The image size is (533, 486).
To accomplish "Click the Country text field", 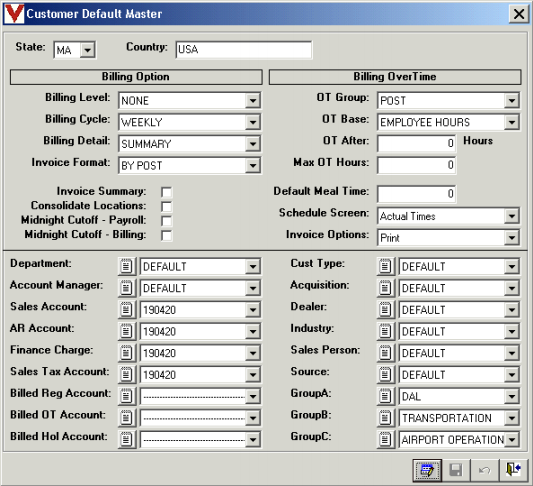I will pyautogui.click(x=244, y=50).
